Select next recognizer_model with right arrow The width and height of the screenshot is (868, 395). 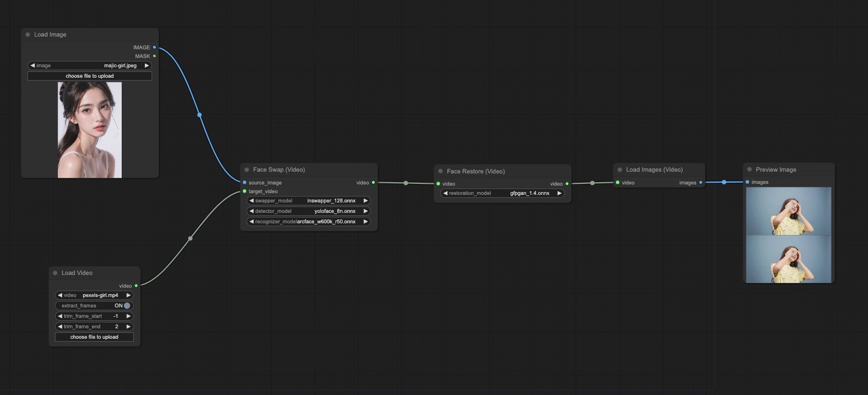[x=366, y=222]
